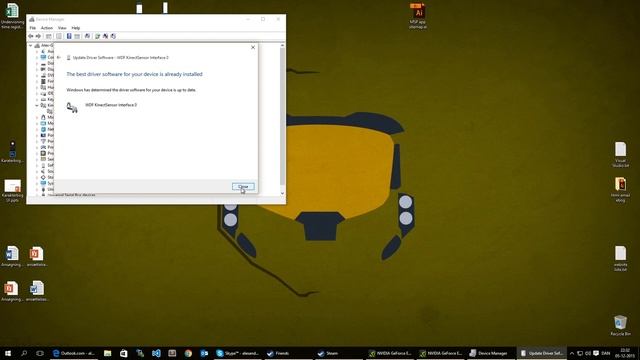Click the Close button in the driver dialog
Viewport: 640px width, 360px height.
(243, 187)
